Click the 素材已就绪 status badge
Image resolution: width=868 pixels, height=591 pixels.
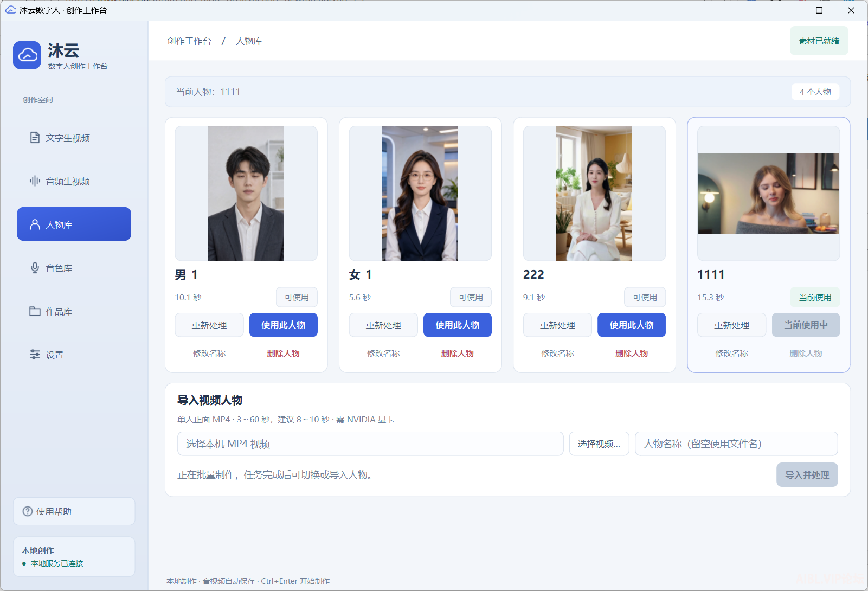pos(819,41)
